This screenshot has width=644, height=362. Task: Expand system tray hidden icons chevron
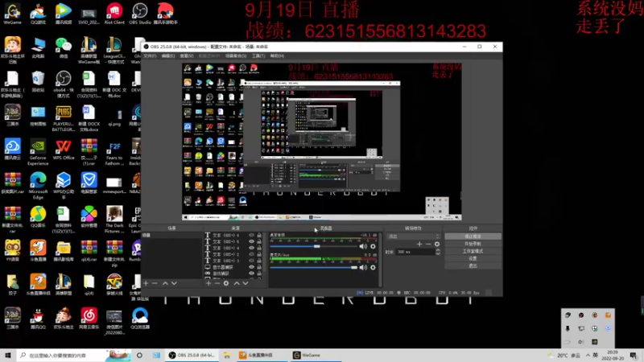(588, 356)
